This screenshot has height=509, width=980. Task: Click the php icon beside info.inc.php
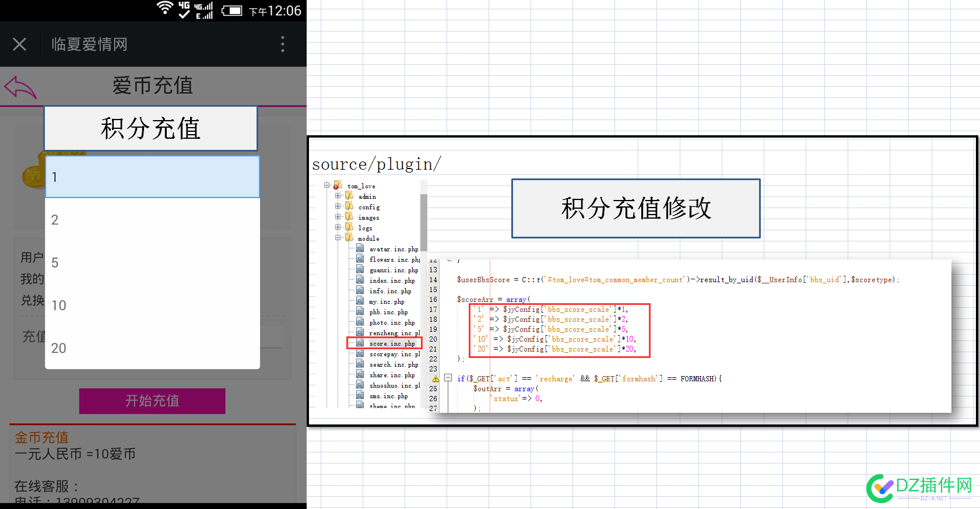pyautogui.click(x=360, y=290)
